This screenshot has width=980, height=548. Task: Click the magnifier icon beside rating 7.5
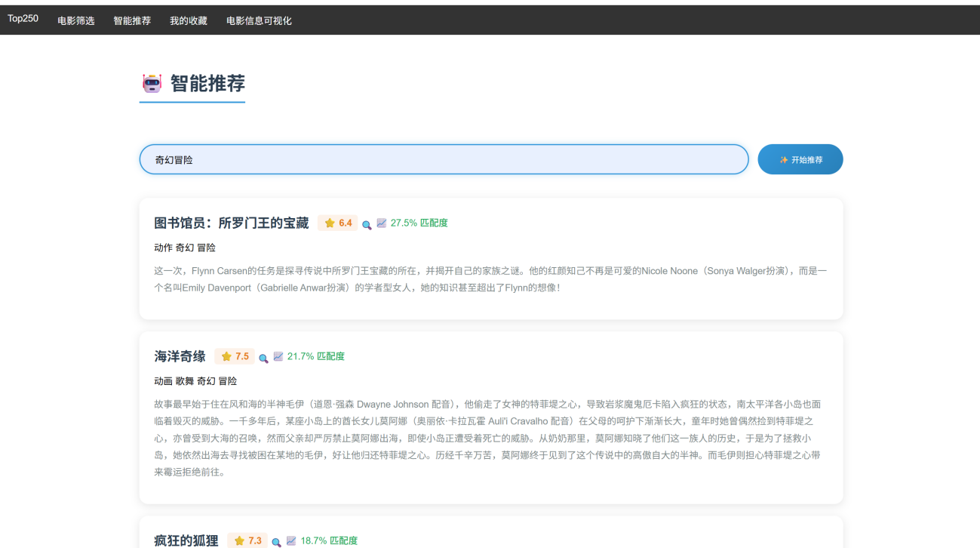pos(263,358)
